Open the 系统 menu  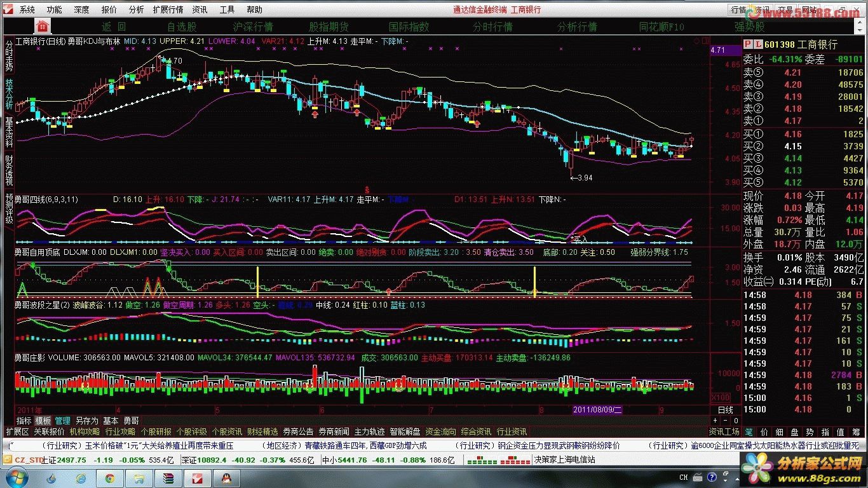[27, 10]
